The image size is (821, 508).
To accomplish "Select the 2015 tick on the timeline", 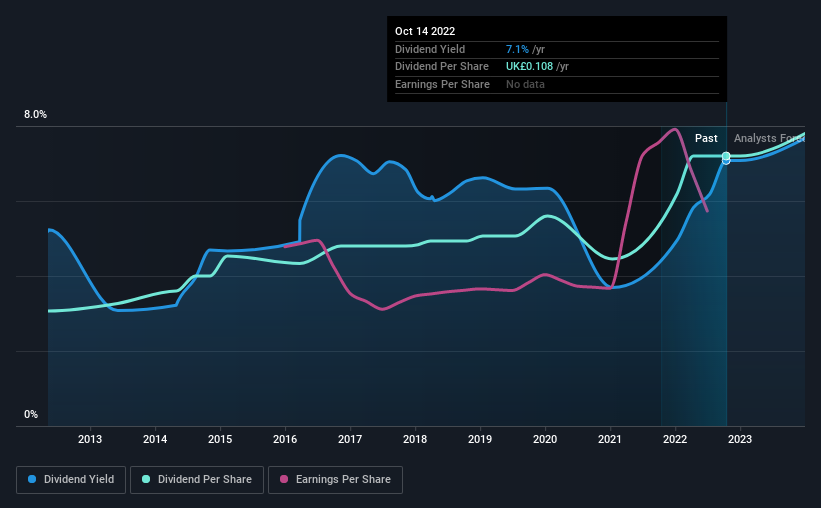I will point(220,439).
